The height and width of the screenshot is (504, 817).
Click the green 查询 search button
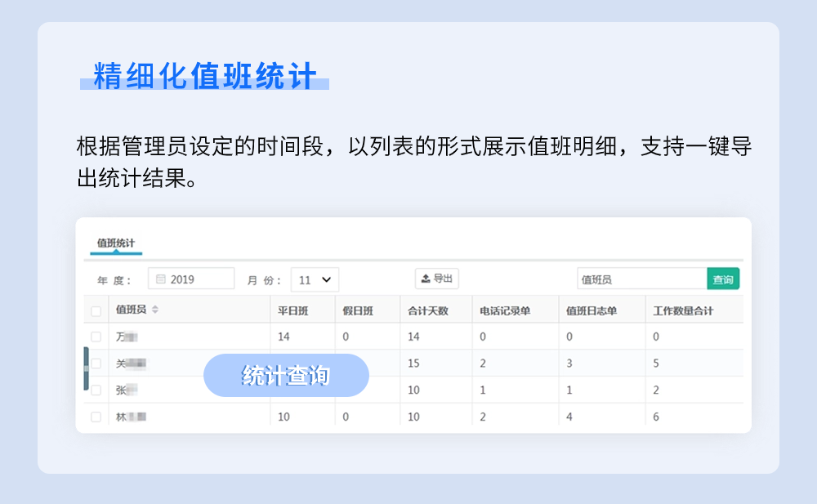[723, 279]
